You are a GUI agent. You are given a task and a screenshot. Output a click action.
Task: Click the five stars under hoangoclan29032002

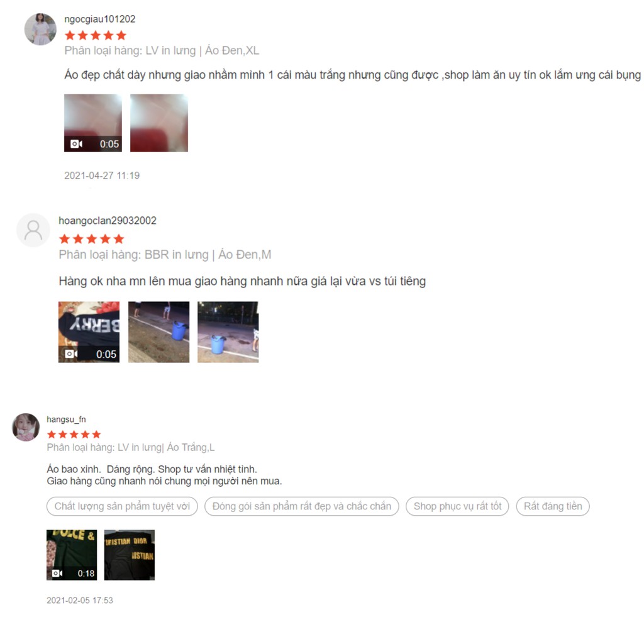[92, 239]
